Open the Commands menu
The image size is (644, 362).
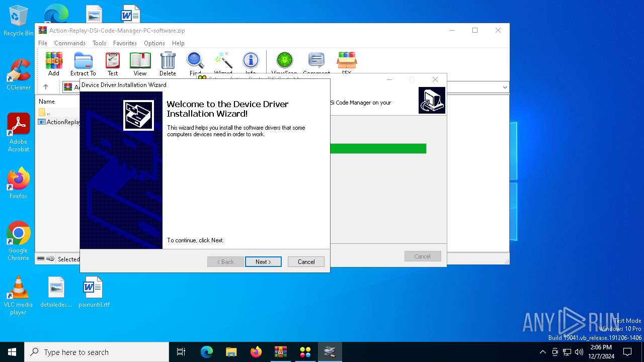point(70,43)
